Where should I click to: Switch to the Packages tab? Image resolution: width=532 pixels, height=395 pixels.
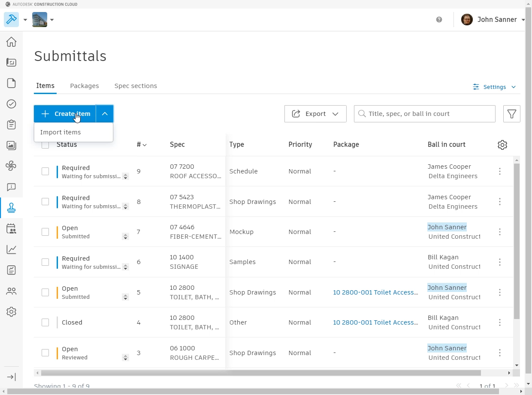(84, 86)
